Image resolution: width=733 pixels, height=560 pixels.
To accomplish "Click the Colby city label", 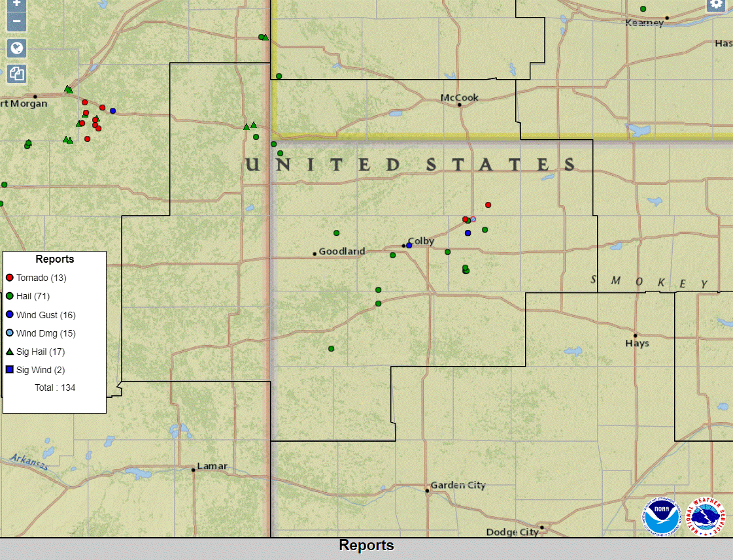I will pyautogui.click(x=420, y=241).
